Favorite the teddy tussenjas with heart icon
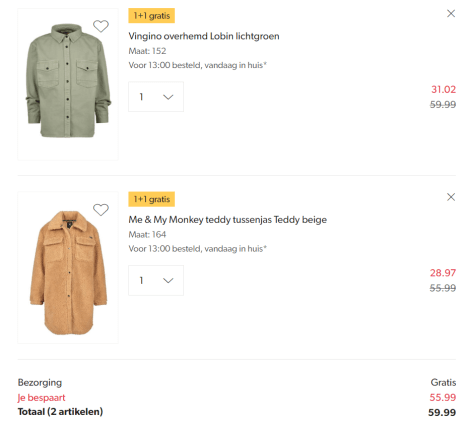Screen dimensions: 475x425 tap(101, 210)
